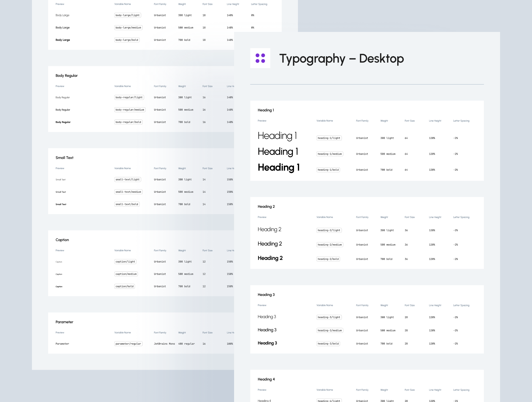The width and height of the screenshot is (532, 402).
Task: Click the Typography – Desktop title
Action: [341, 59]
